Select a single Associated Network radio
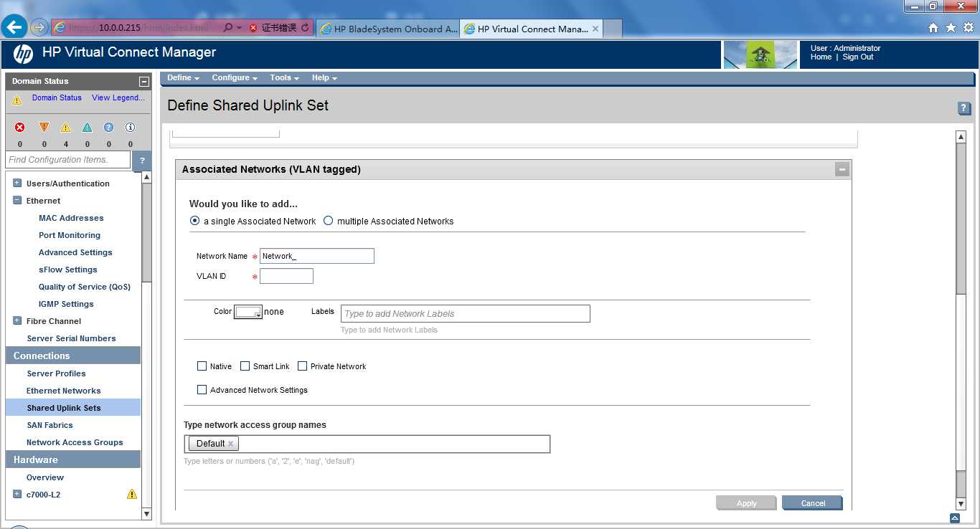The width and height of the screenshot is (980, 529). pos(194,221)
